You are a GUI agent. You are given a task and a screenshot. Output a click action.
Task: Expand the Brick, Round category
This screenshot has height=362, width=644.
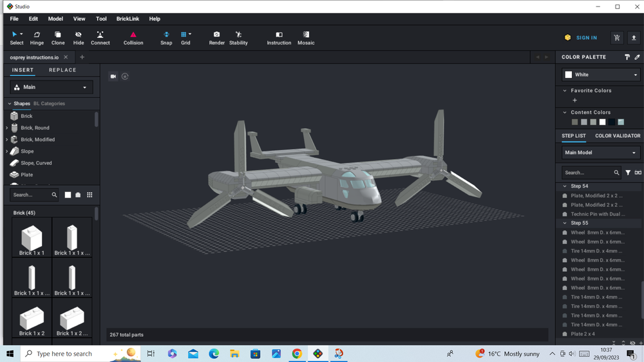6,128
